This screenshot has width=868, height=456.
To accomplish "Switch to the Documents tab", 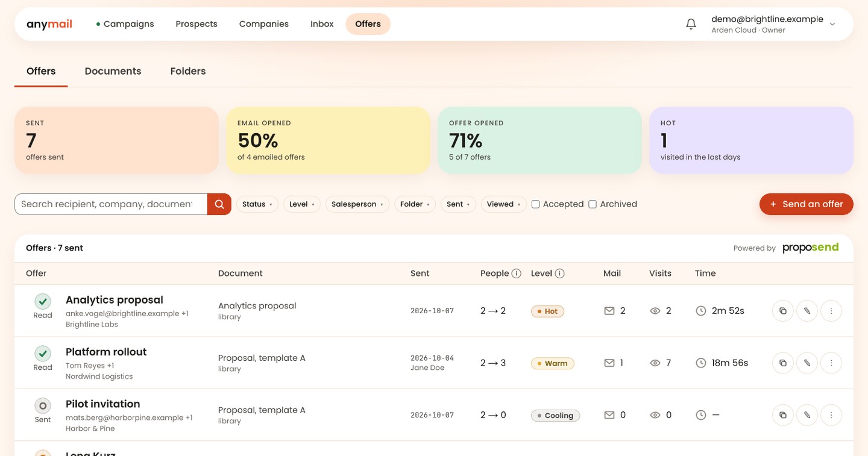I will tap(113, 71).
